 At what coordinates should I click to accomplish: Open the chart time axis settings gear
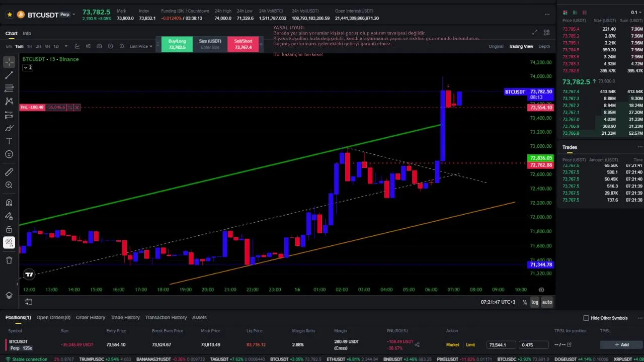(541, 290)
